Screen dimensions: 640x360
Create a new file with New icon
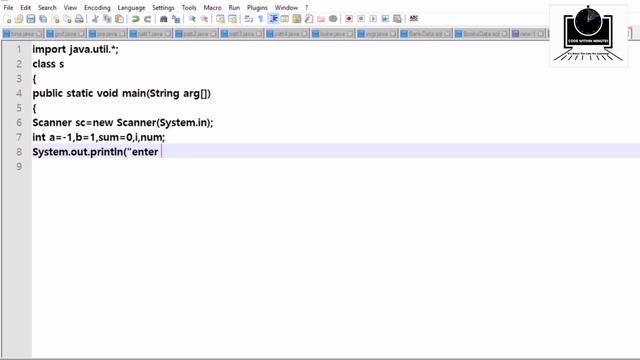click(7, 19)
